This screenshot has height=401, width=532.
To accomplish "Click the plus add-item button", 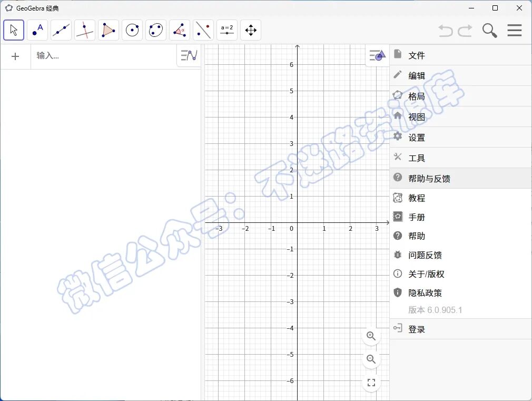I will point(15,56).
